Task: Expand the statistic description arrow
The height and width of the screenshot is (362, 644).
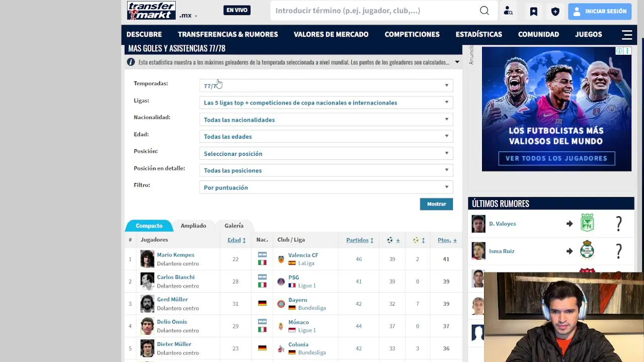Action: (457, 62)
